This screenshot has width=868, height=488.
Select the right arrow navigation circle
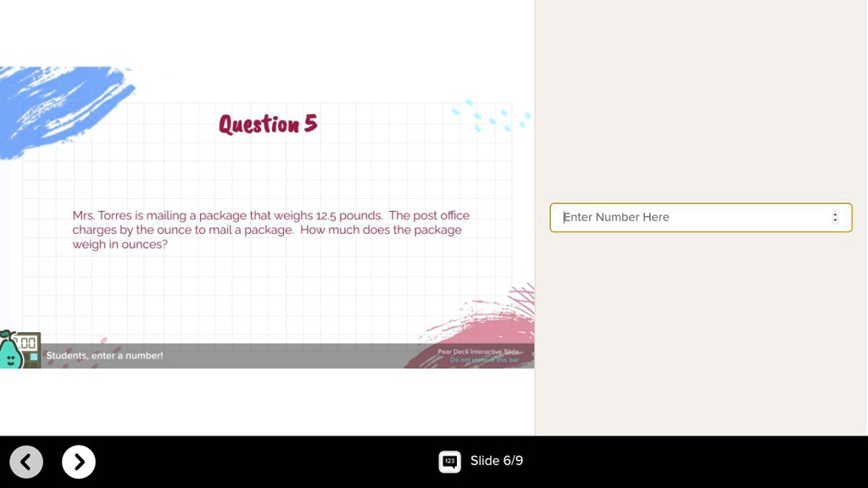click(x=78, y=462)
